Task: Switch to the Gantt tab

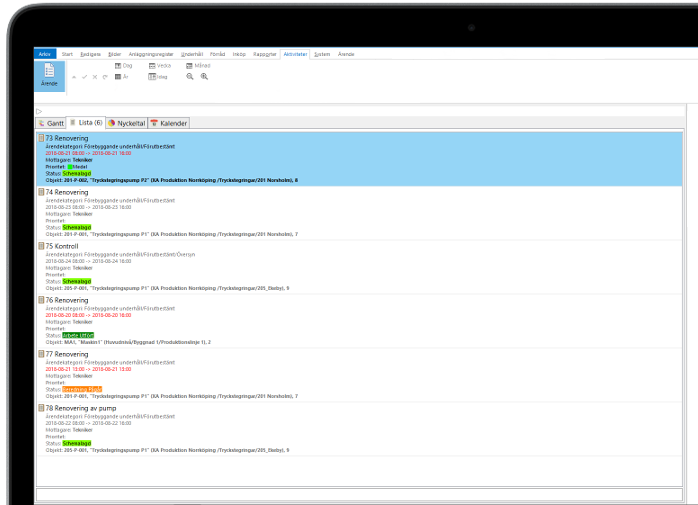Action: pos(51,123)
